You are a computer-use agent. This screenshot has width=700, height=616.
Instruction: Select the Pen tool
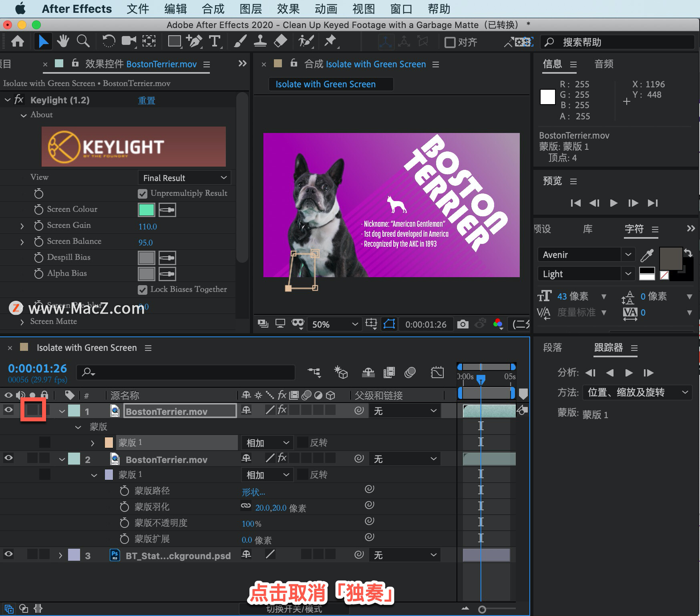tap(195, 41)
